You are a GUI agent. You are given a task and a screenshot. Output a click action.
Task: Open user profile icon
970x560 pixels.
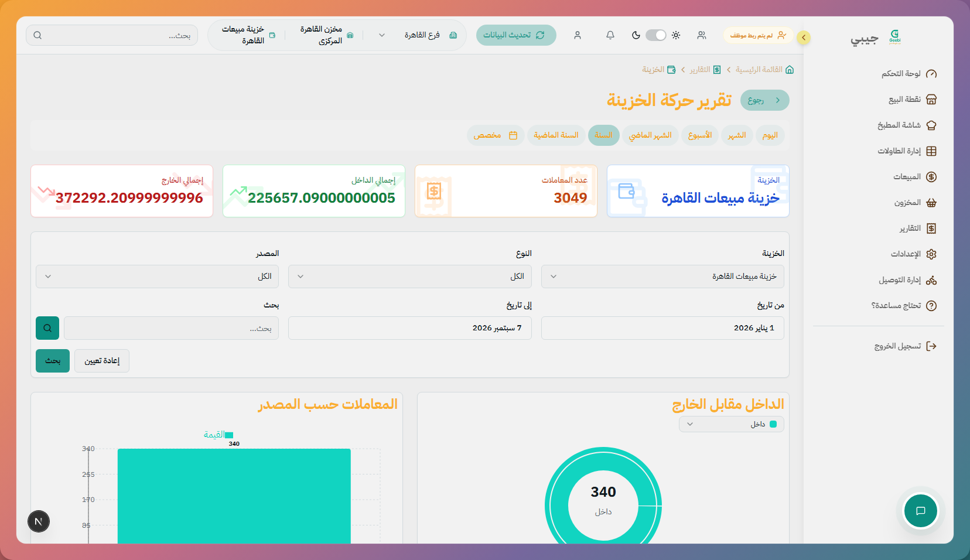[578, 35]
